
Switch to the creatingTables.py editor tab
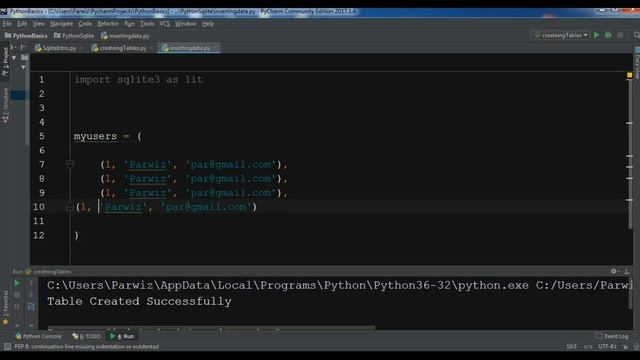pos(119,48)
